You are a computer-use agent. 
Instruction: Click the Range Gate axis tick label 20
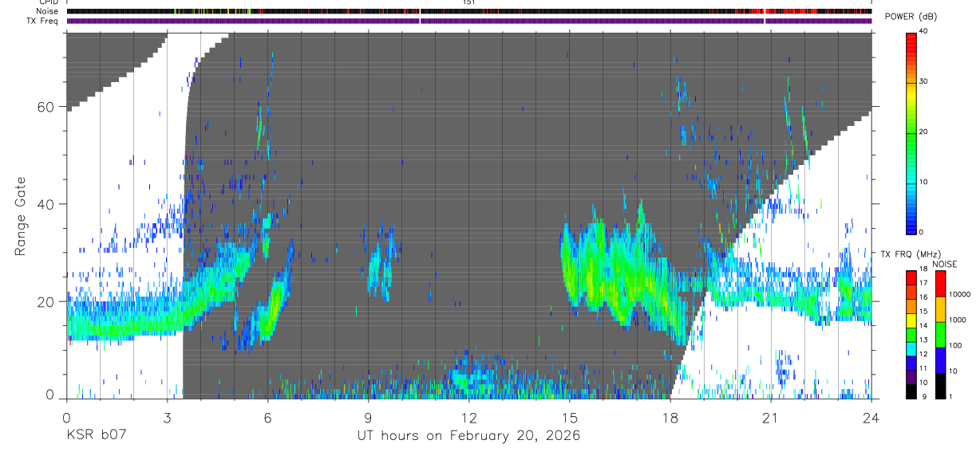[45, 301]
